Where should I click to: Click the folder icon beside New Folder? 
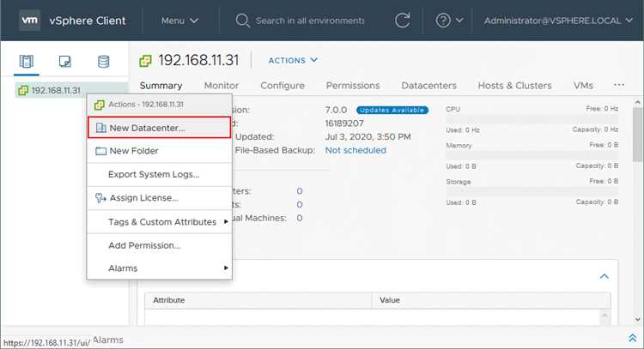[100, 151]
